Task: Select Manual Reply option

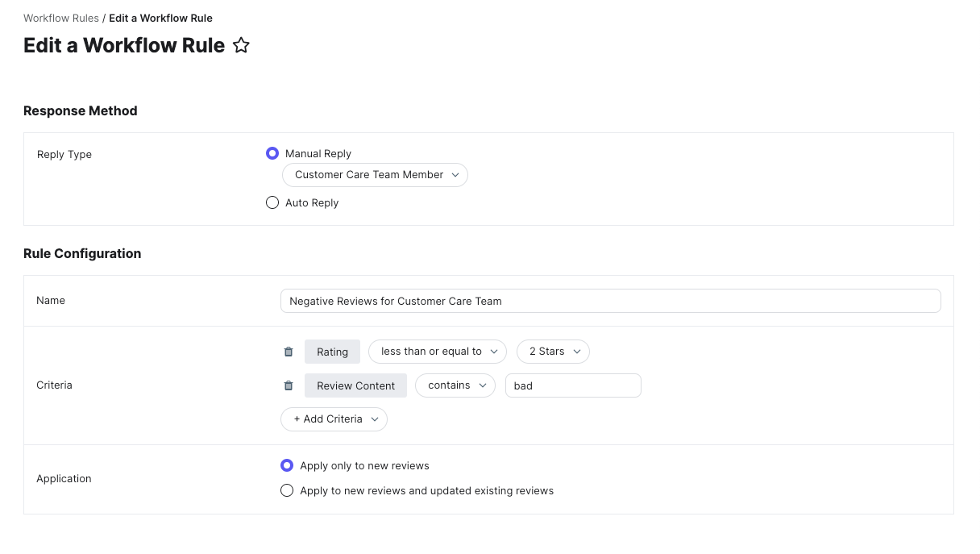Action: point(272,153)
